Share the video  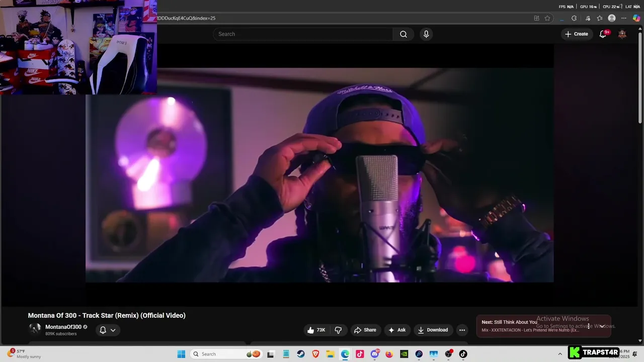click(x=365, y=330)
